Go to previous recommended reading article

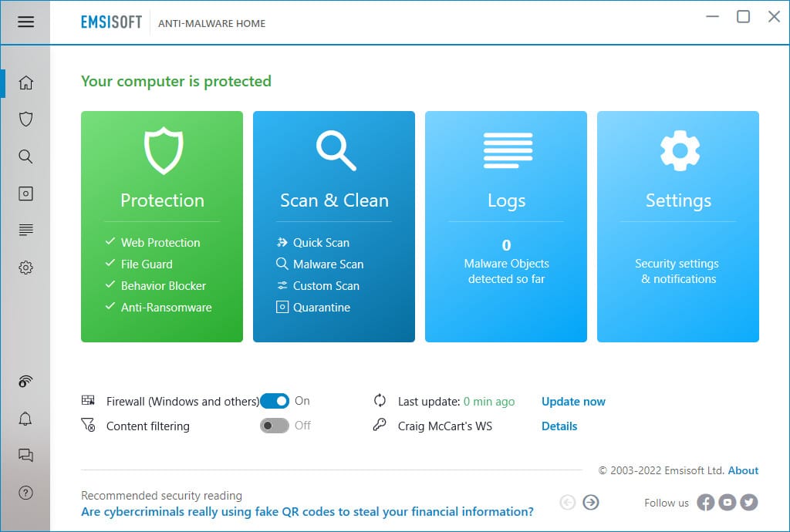(568, 502)
